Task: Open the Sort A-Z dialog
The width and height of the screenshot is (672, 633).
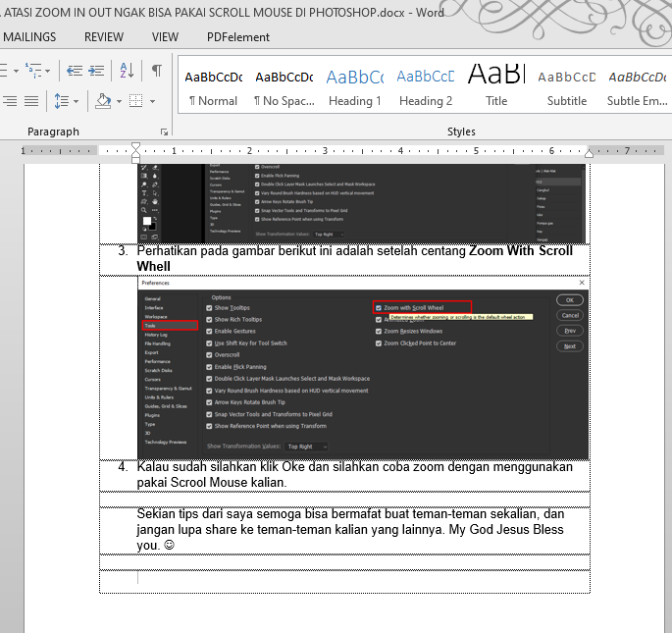Action: pyautogui.click(x=127, y=70)
